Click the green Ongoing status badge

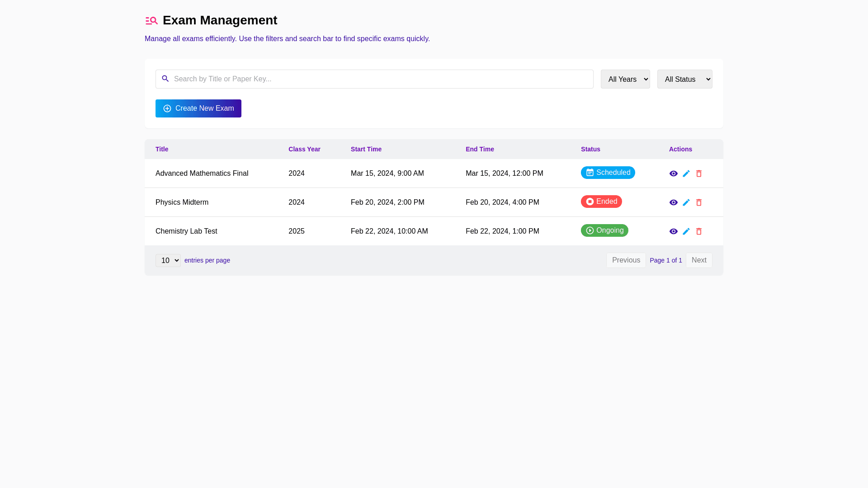(x=604, y=230)
